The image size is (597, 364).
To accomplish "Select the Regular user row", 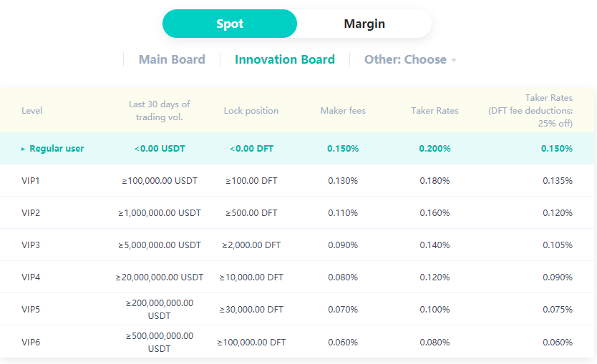I will click(x=56, y=149).
